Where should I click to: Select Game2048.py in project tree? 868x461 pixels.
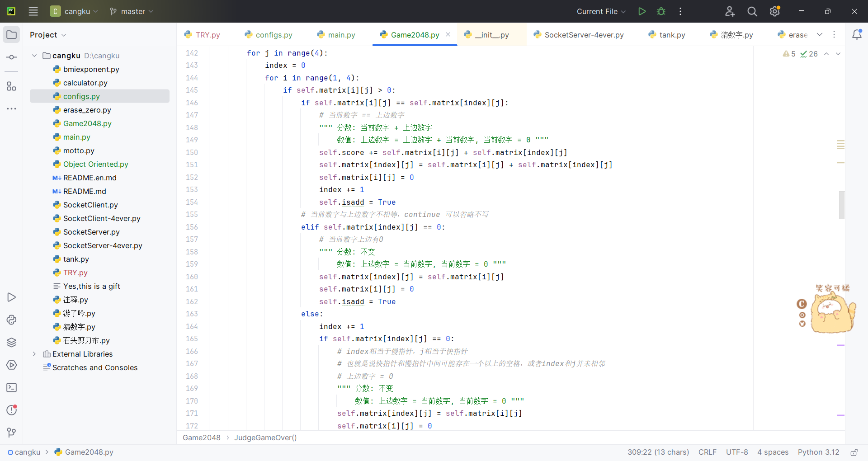pyautogui.click(x=87, y=123)
